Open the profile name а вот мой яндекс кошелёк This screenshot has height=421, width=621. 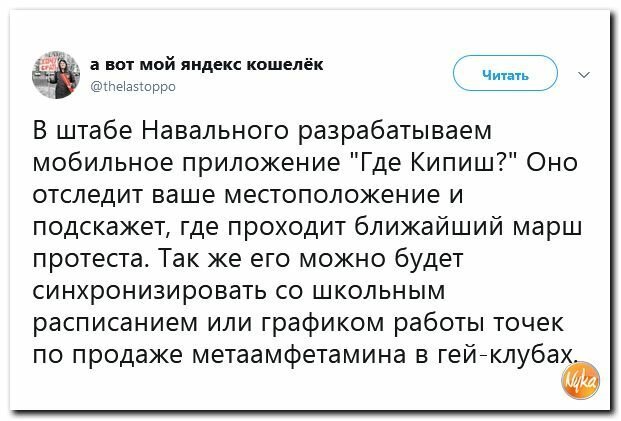pos(206,64)
